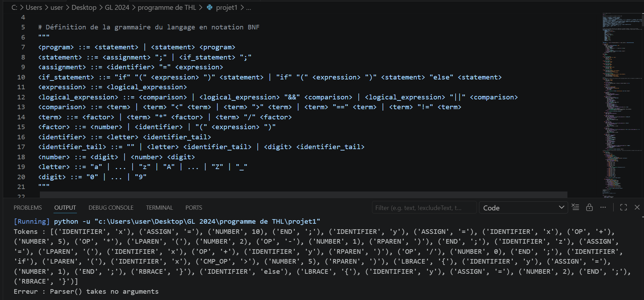Select the OUTPUT tab
644x300 pixels.
pyautogui.click(x=65, y=208)
